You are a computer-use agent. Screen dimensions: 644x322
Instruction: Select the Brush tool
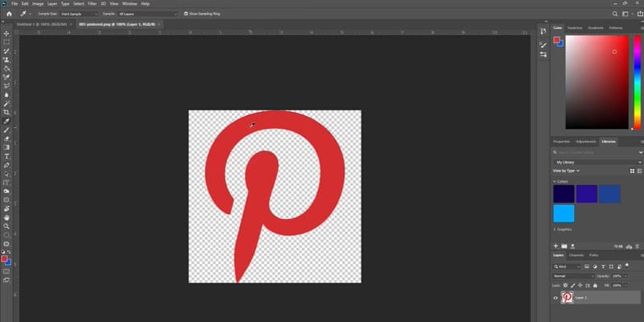coord(6,130)
